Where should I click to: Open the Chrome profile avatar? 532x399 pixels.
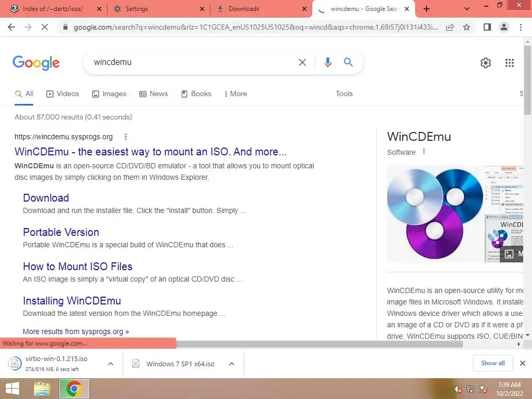[504, 27]
